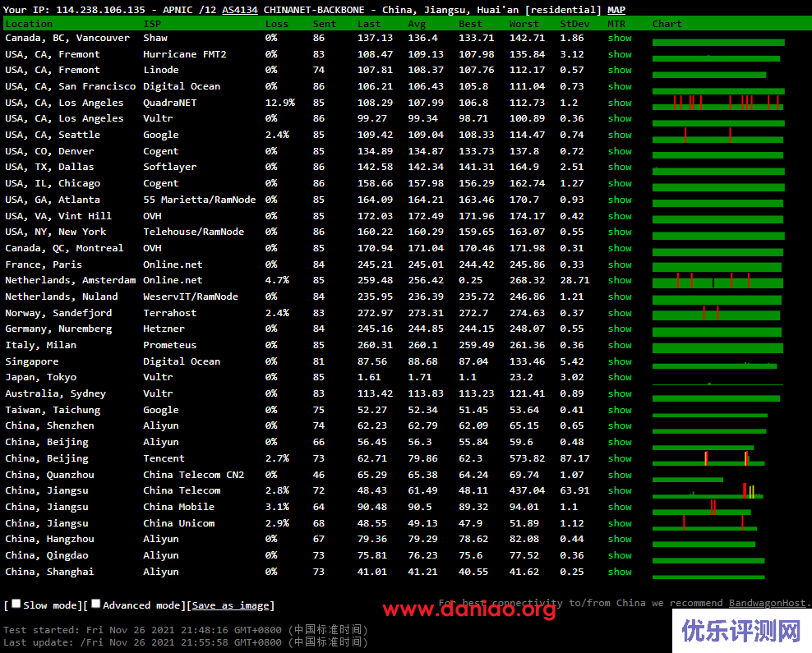The height and width of the screenshot is (653, 812).
Task: Show MTR for Singapore Digital Ocean
Action: [x=620, y=361]
